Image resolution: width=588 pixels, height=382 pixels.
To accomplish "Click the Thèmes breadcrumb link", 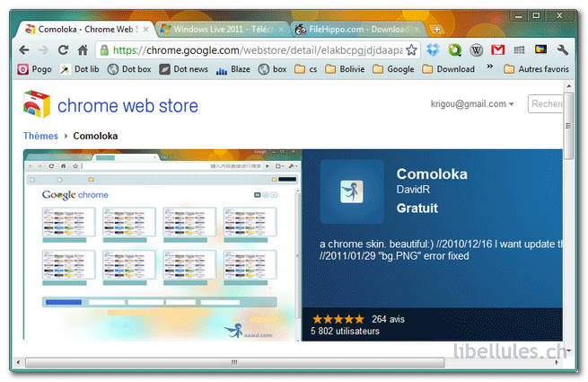I will [40, 136].
